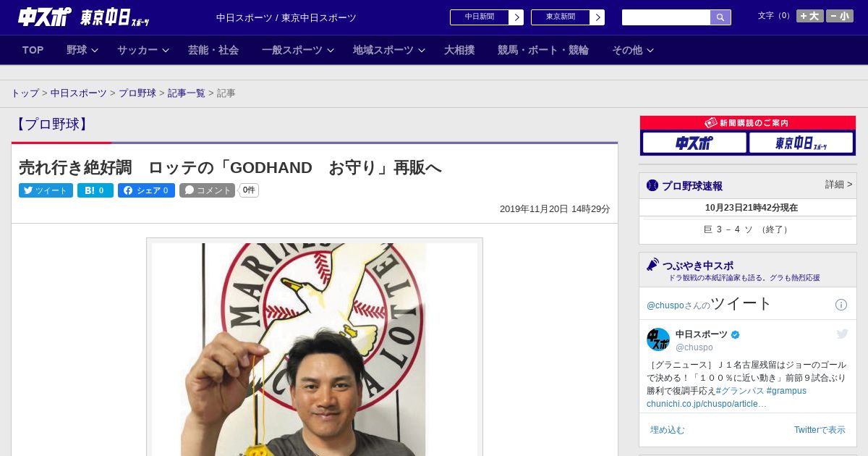This screenshot has height=456, width=868.
Task: Click the Twitter bird icon in the tweet
Action: click(842, 334)
